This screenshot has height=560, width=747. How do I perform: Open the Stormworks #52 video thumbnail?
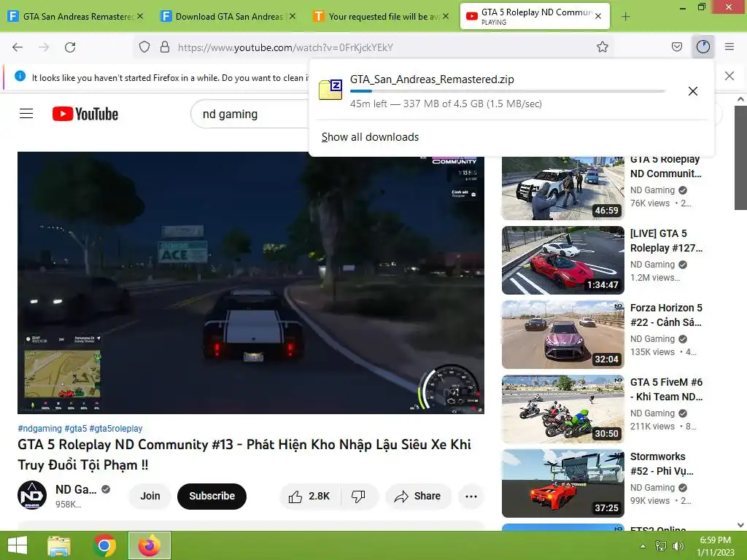[x=562, y=483]
